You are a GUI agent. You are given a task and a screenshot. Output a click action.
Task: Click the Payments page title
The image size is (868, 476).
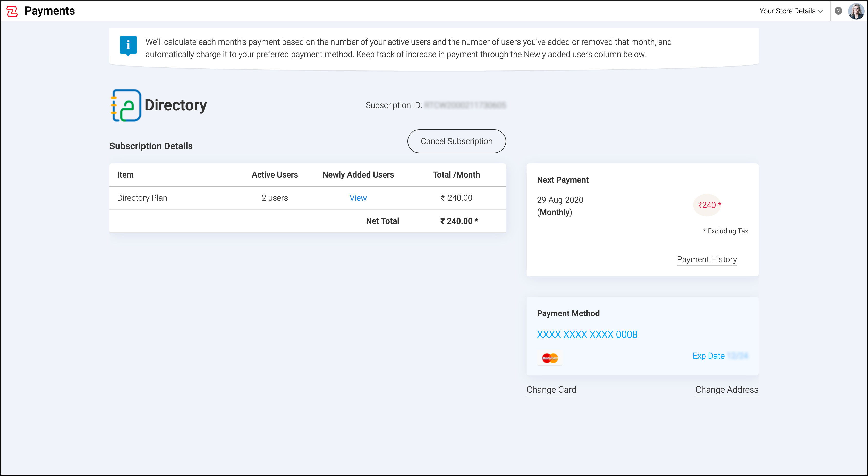(49, 11)
